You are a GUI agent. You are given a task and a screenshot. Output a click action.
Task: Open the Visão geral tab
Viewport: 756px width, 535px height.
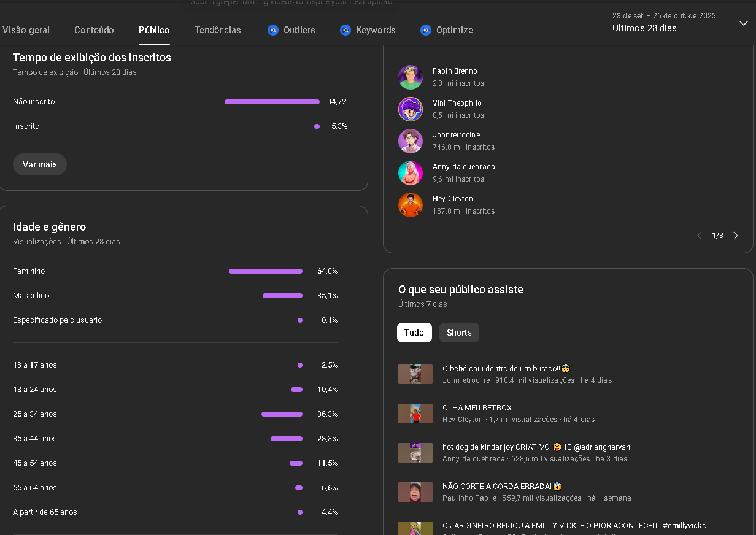click(26, 30)
